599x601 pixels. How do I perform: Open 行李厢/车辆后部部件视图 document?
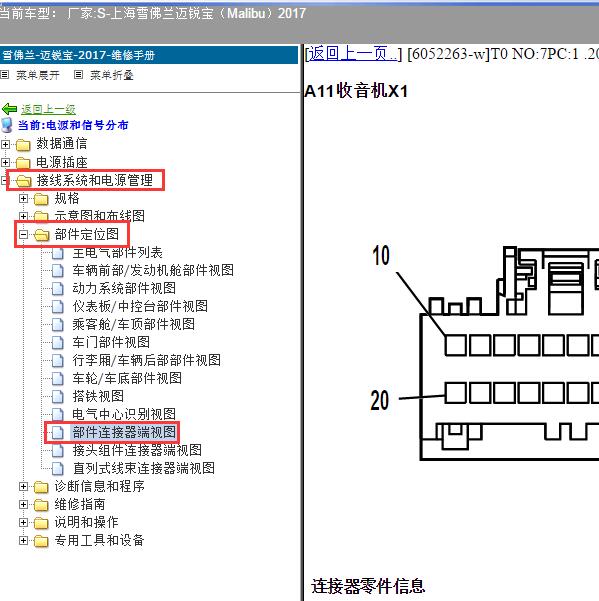[147, 360]
